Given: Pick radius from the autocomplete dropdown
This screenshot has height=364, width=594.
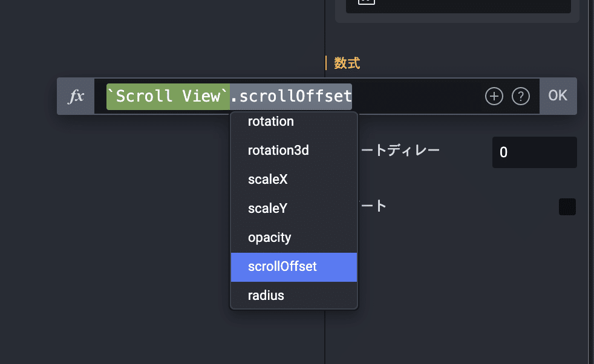Looking at the screenshot, I should pos(266,296).
